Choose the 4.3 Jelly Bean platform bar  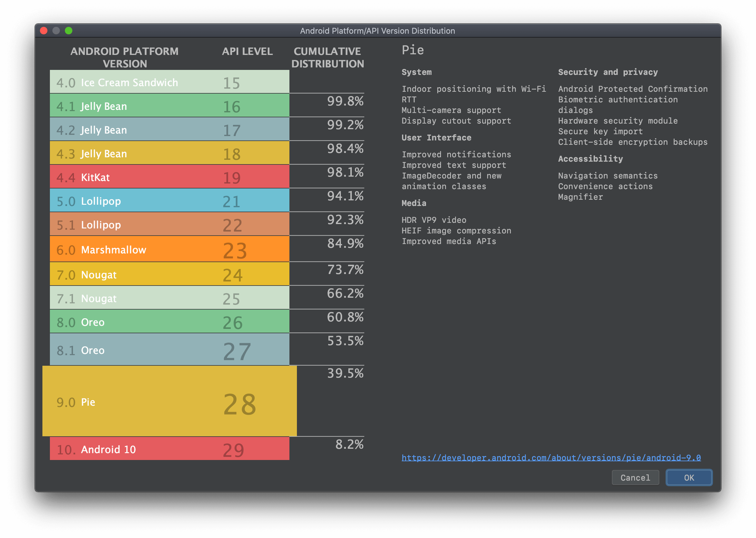click(x=169, y=153)
